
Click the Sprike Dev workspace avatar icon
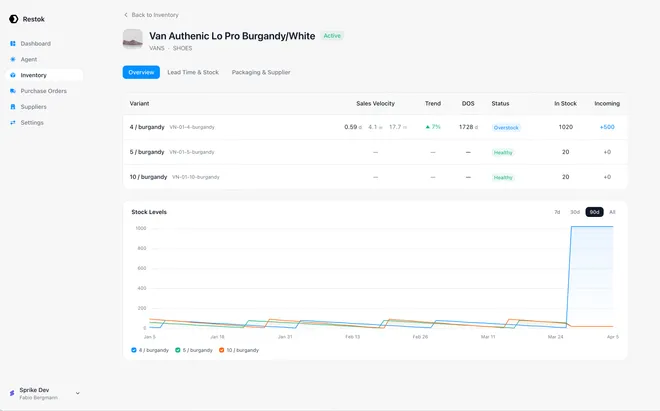[x=12, y=394]
